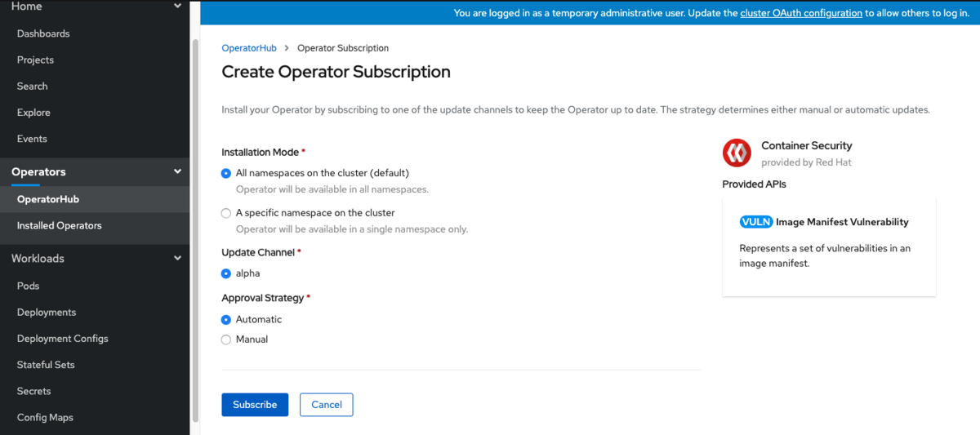Select the alpha update channel
Screen dimensions: 980x435
(226, 273)
